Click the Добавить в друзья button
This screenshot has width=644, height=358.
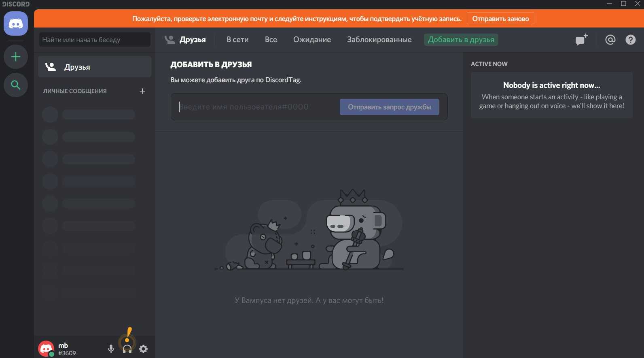(x=461, y=40)
